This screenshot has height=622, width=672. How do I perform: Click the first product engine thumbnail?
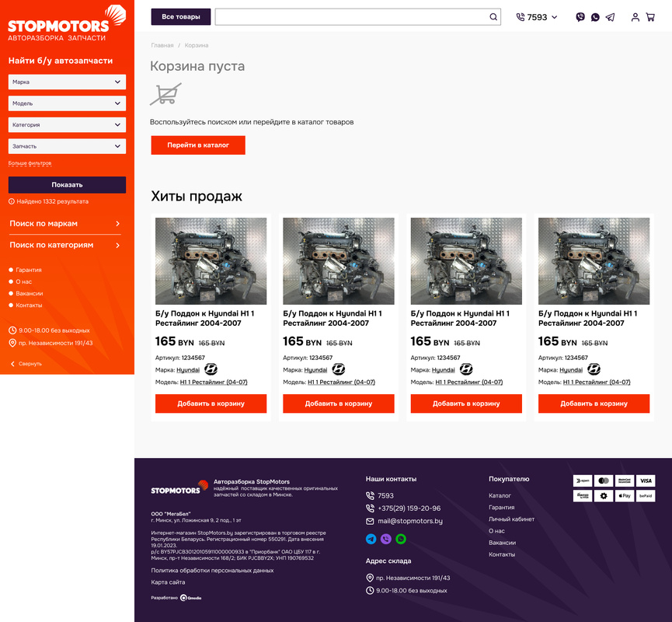pyautogui.click(x=211, y=261)
